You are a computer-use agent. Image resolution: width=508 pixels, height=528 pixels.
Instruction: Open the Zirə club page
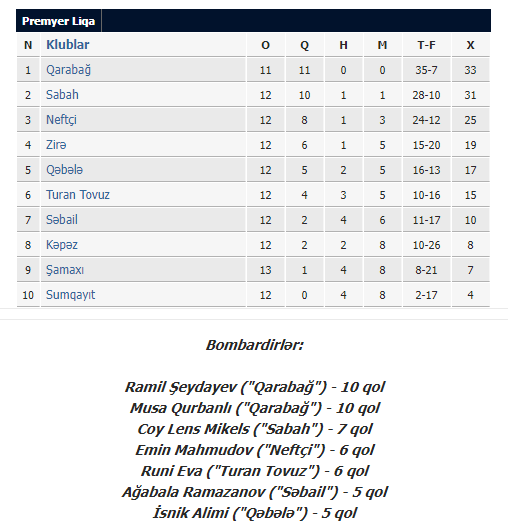(x=56, y=145)
